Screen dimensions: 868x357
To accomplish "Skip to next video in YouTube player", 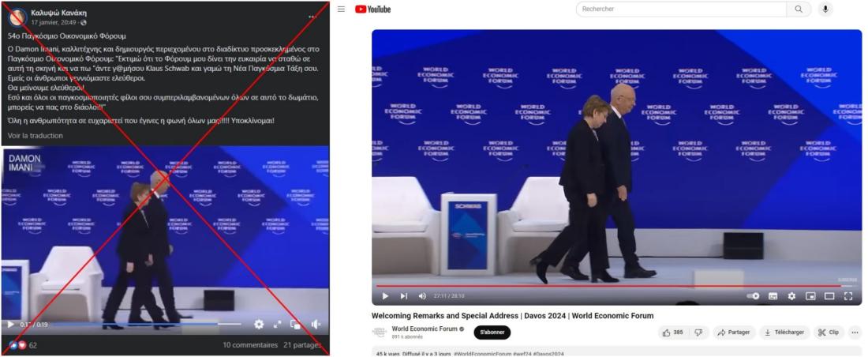I will [x=404, y=296].
